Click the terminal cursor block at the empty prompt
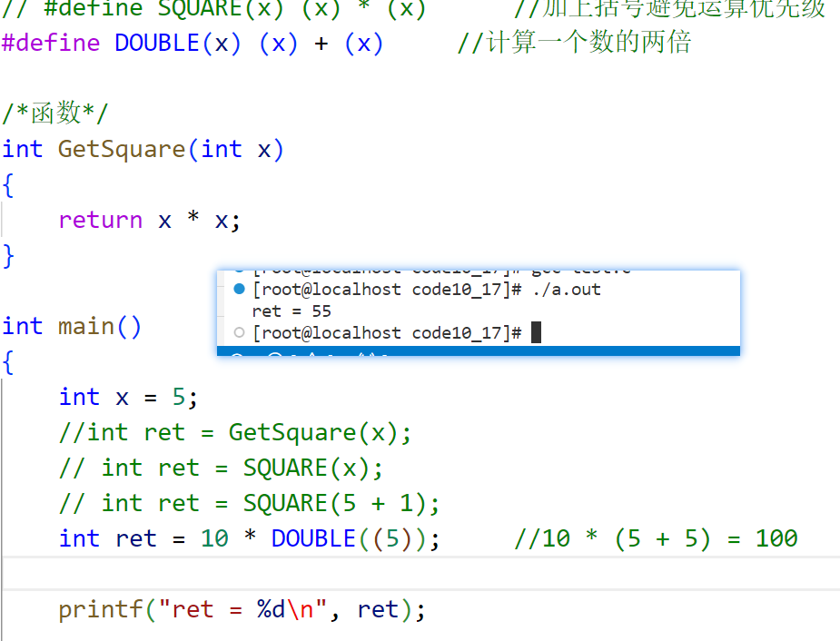The image size is (840, 641). pyautogui.click(x=537, y=332)
